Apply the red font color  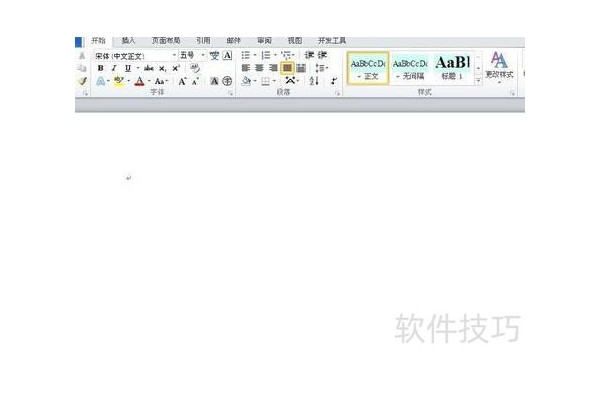[140, 81]
